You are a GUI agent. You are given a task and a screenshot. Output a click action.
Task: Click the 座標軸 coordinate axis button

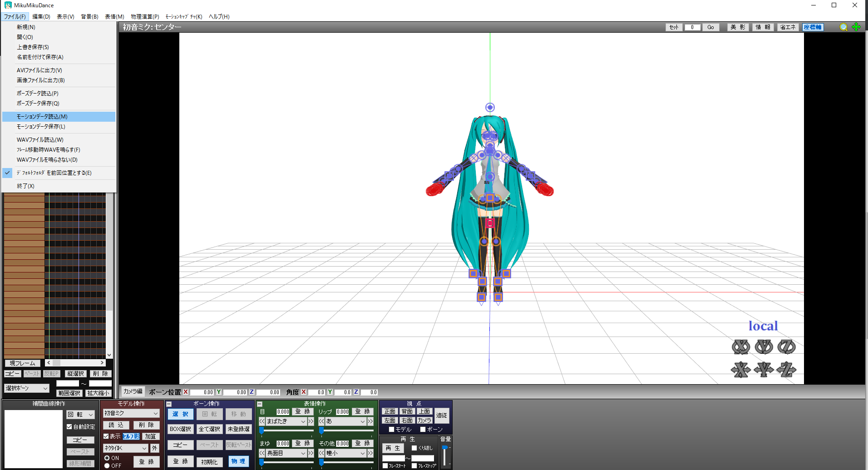(813, 27)
